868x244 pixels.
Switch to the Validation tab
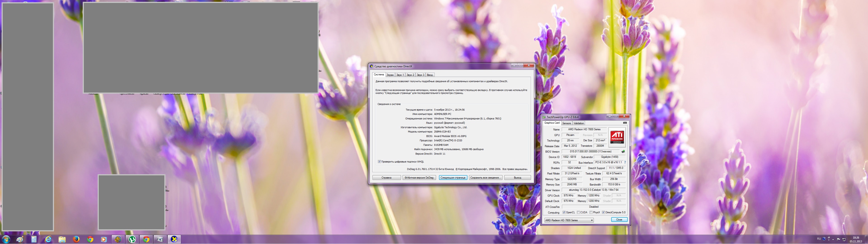coord(579,123)
